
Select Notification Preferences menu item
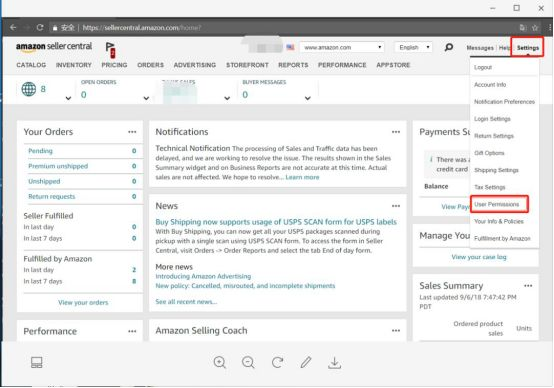tap(504, 102)
